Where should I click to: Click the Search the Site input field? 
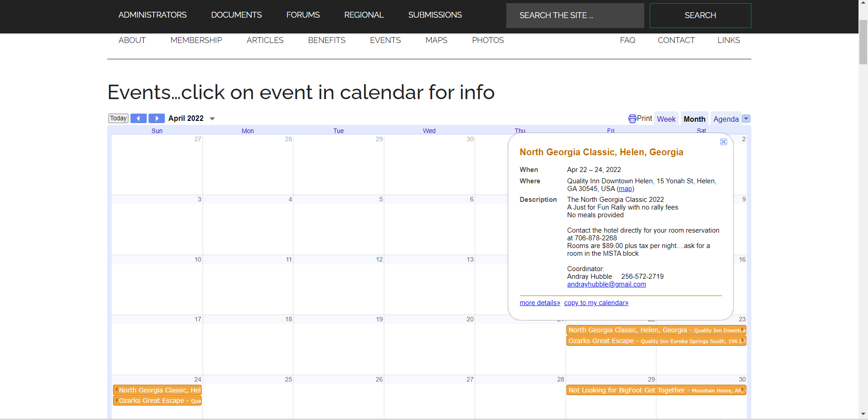575,15
